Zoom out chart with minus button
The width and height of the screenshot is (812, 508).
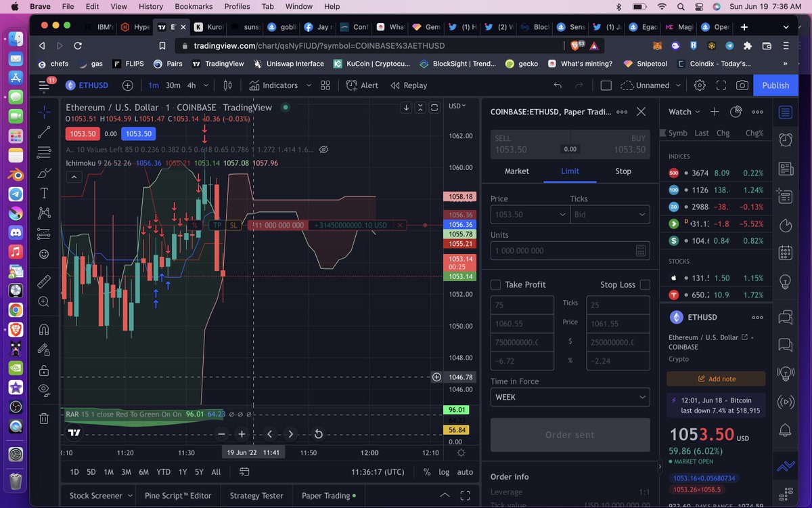pos(221,434)
